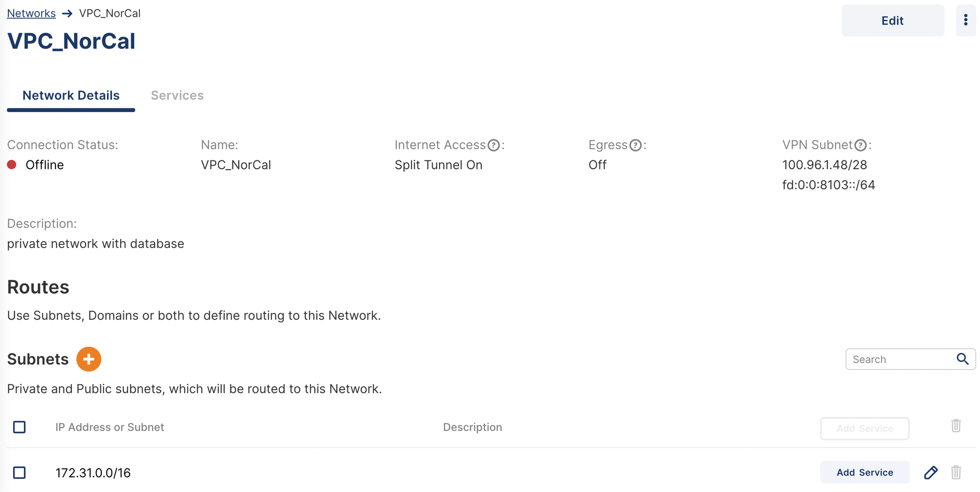Image resolution: width=980 pixels, height=492 pixels.
Task: Click the header Add Service button
Action: [865, 428]
